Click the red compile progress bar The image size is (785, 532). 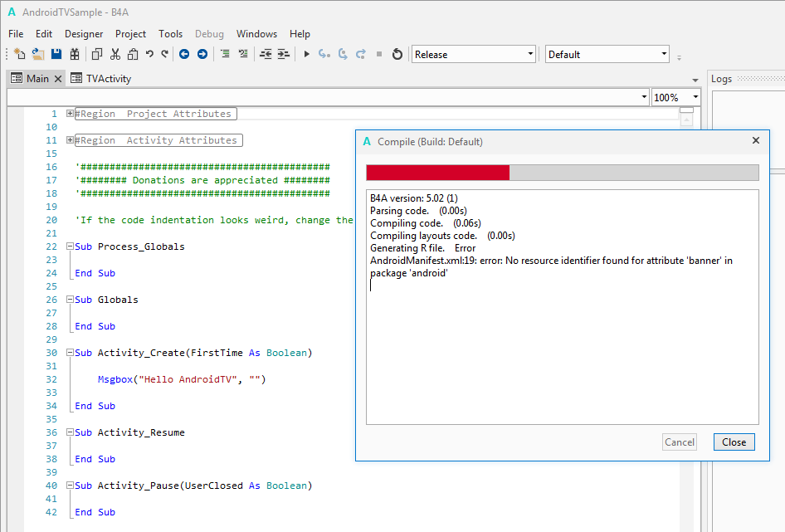(x=437, y=172)
